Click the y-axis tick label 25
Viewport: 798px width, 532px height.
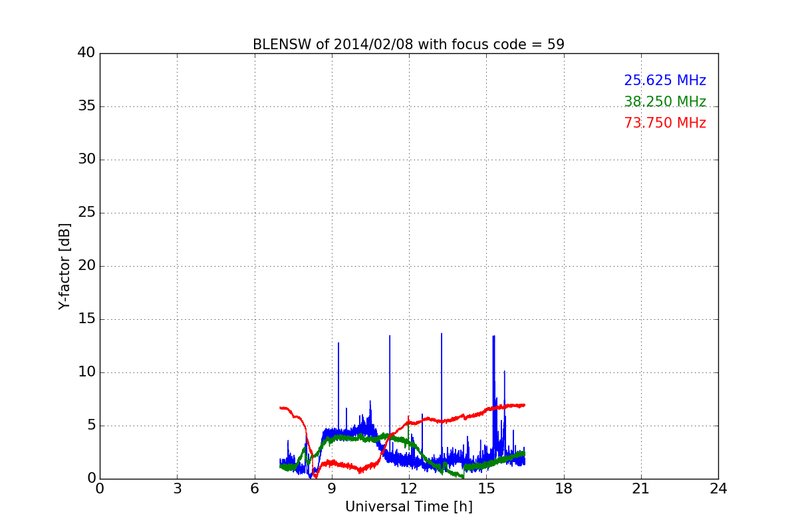point(86,213)
